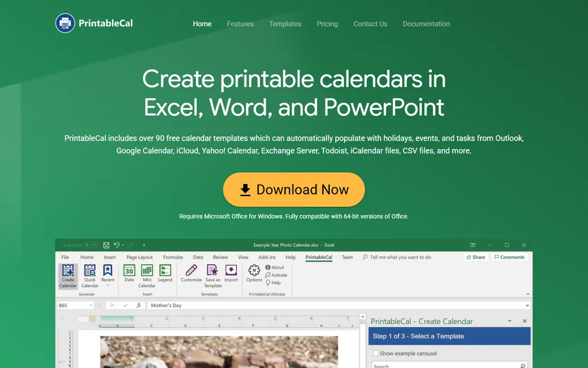The width and height of the screenshot is (588, 368).
Task: Toggle the AutoSave switch
Action: point(90,245)
